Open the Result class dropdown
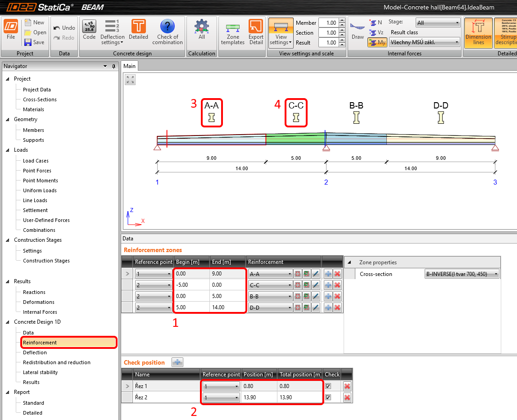 [x=425, y=42]
